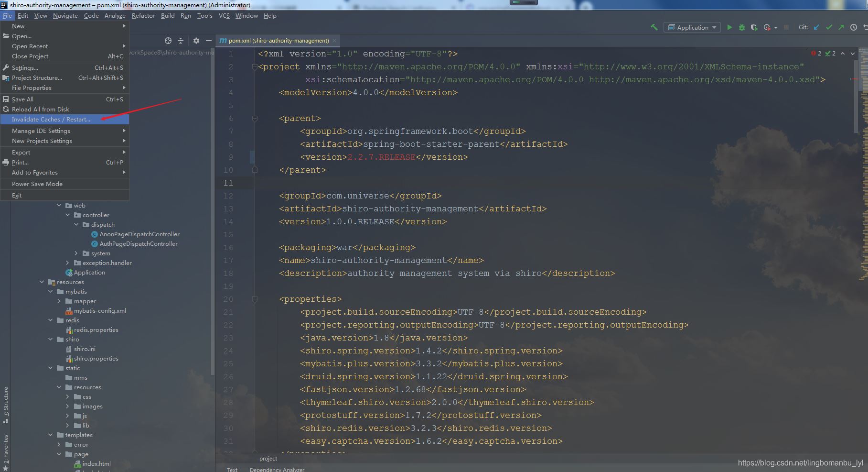
Task: Hide the Project tool window
Action: click(x=209, y=41)
